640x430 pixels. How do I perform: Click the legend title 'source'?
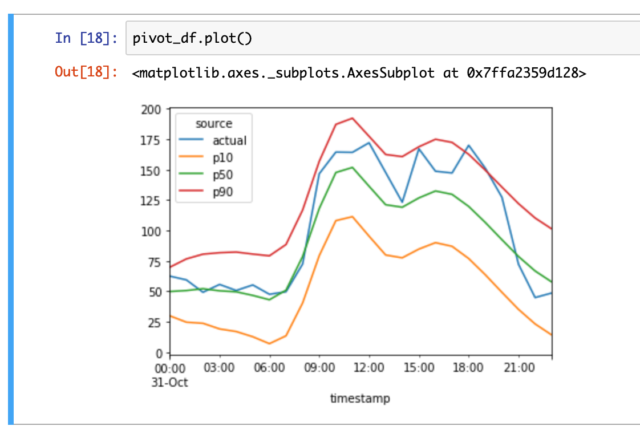click(x=214, y=123)
